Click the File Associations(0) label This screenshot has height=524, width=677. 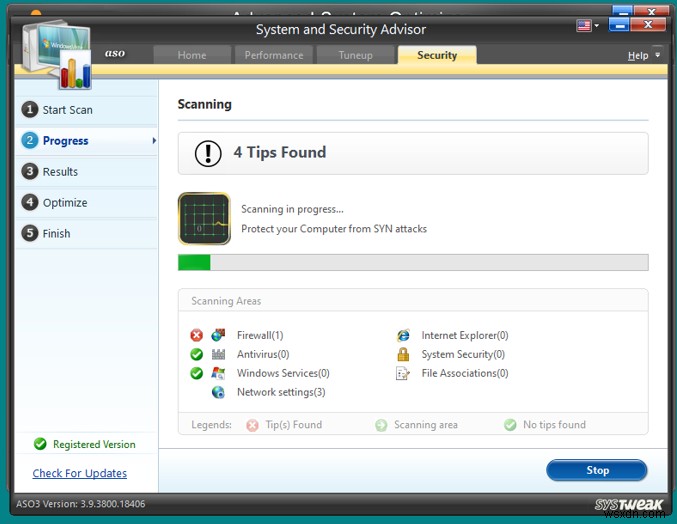pos(465,373)
